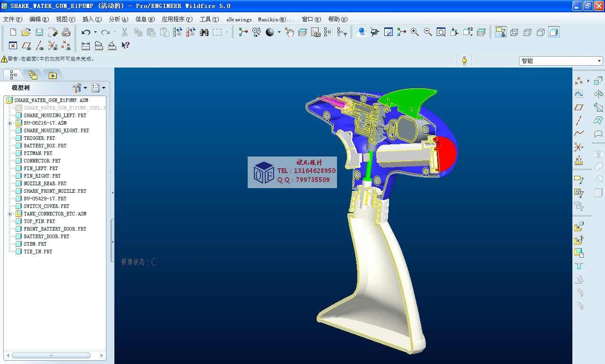The image size is (605, 364).
Task: Open model tree Show dropdown
Action: tap(98, 88)
